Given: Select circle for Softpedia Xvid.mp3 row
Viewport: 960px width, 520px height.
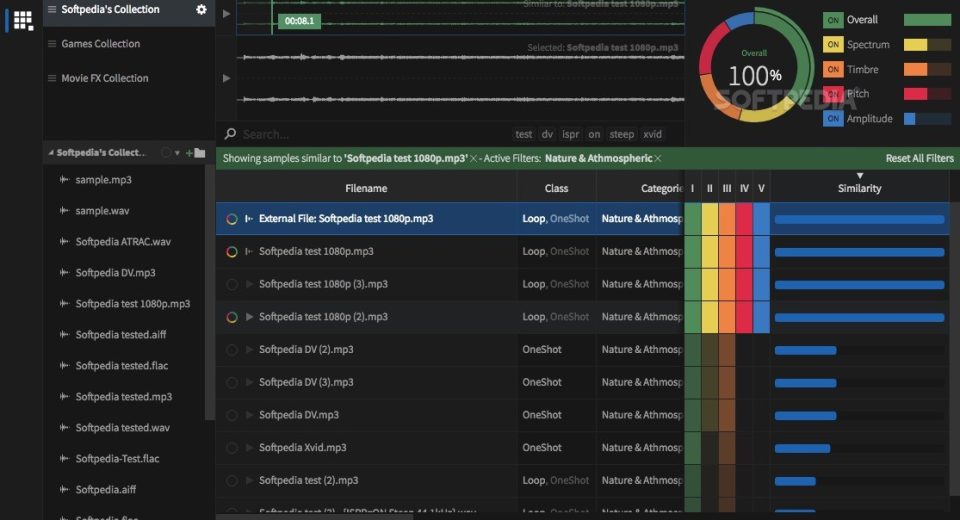Looking at the screenshot, I should pyautogui.click(x=231, y=448).
